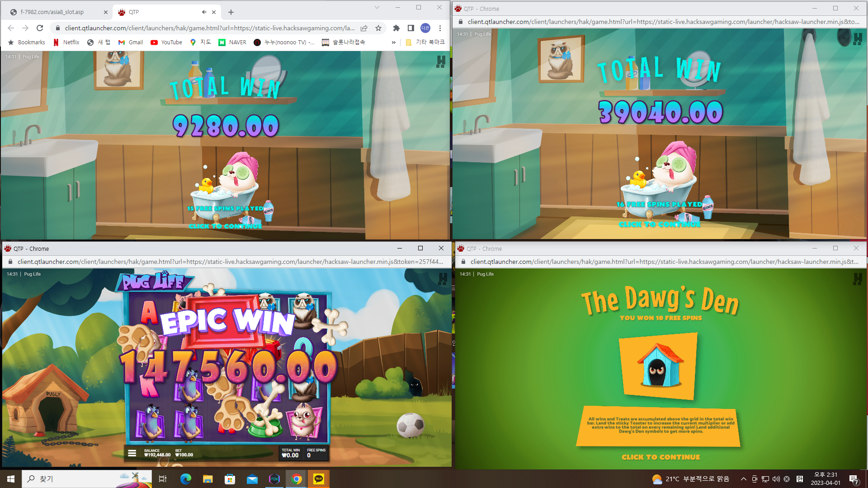Open the Netflix bookmark
The width and height of the screenshot is (868, 488).
[66, 42]
